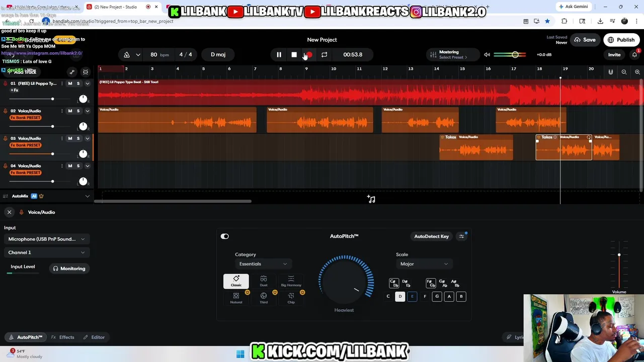Click the 80 bpm tempo field

point(159,54)
